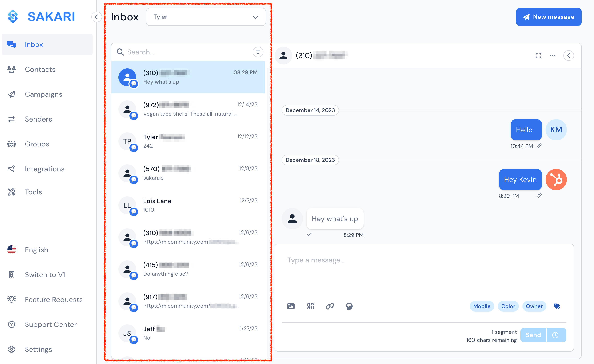Open the Integrations page
The height and width of the screenshot is (364, 594).
[x=44, y=169]
